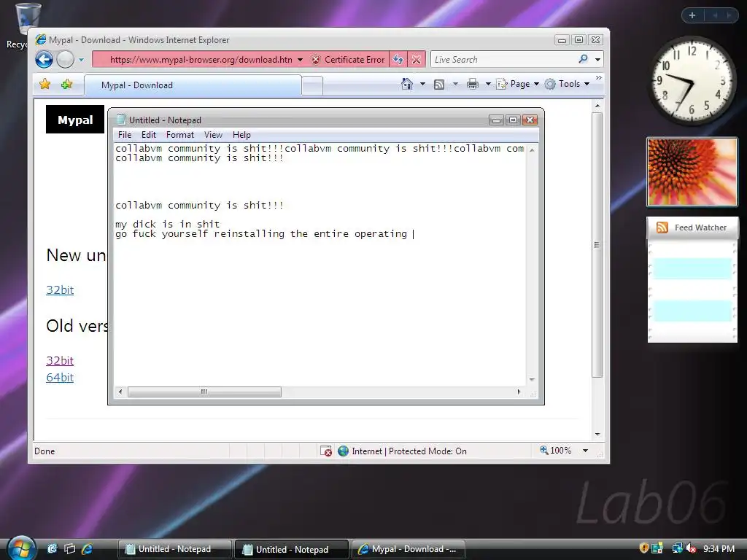
Task: Click the 64bit download link
Action: [60, 377]
